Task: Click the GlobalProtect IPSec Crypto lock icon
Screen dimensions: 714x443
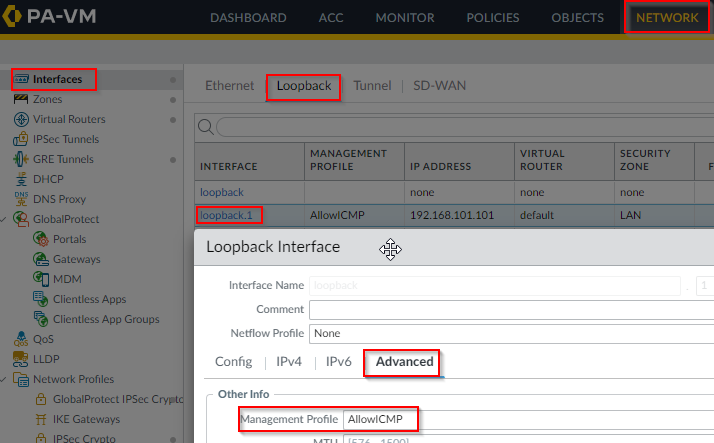Action: coord(41,399)
